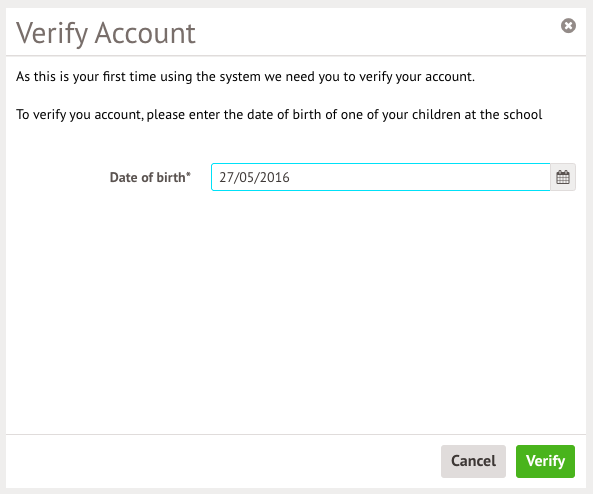Image resolution: width=593 pixels, height=494 pixels.
Task: Cancel the account verification
Action: [473, 461]
